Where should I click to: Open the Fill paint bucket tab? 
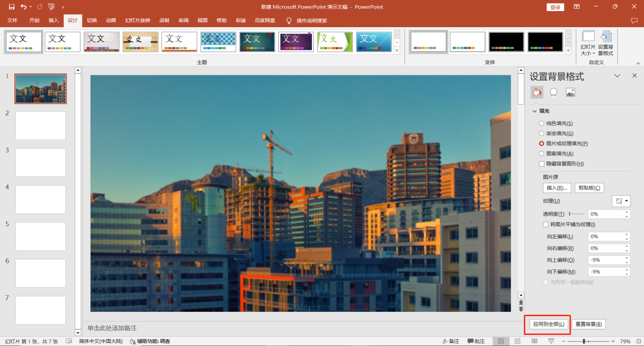point(536,92)
